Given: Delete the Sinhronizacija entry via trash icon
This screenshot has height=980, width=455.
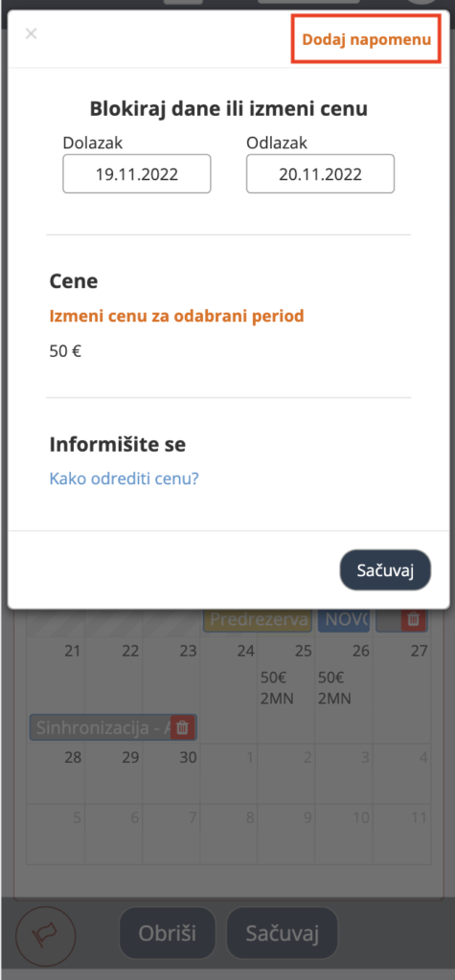Looking at the screenshot, I should click(183, 727).
